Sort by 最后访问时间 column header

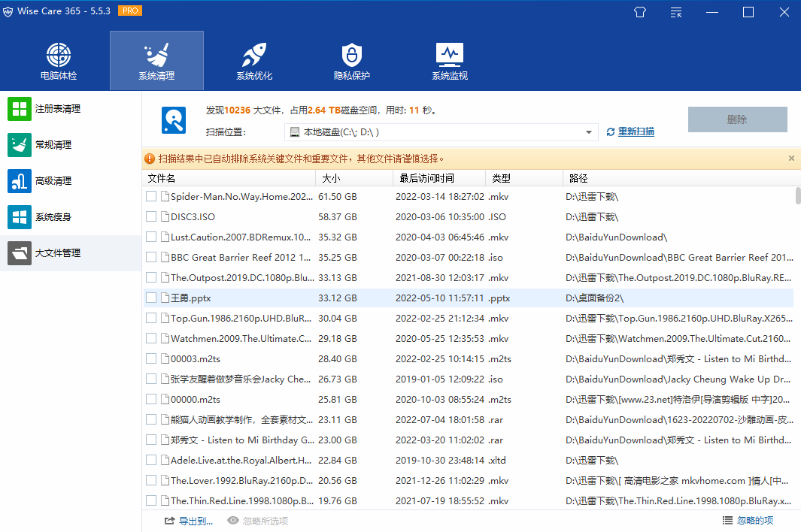pos(438,178)
